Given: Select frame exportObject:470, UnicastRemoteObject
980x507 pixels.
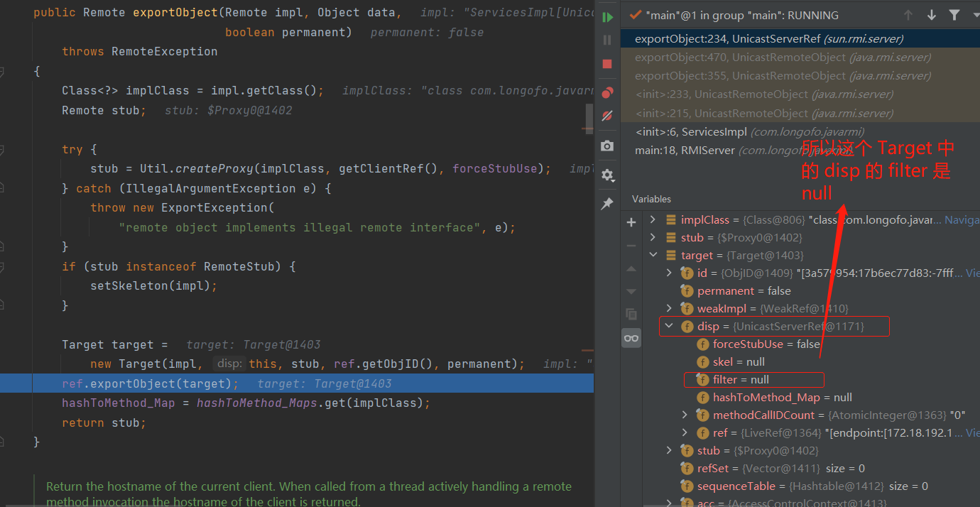Looking at the screenshot, I should coord(800,58).
